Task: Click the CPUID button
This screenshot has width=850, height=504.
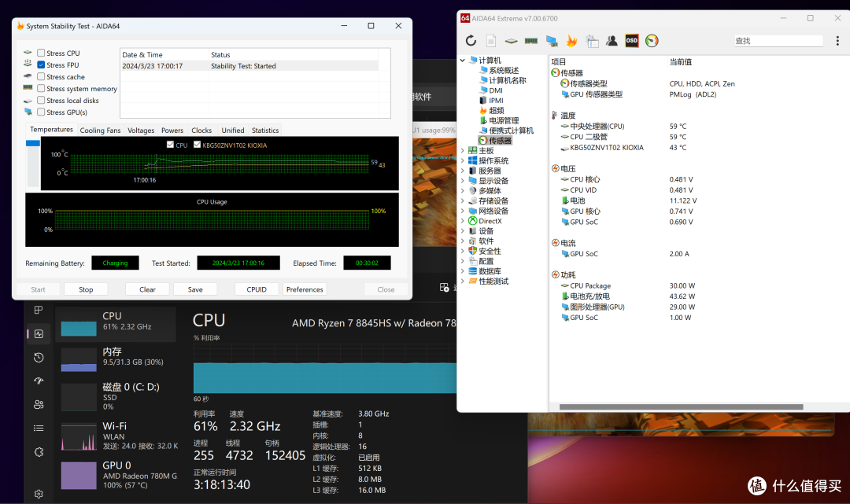Action: (x=257, y=289)
